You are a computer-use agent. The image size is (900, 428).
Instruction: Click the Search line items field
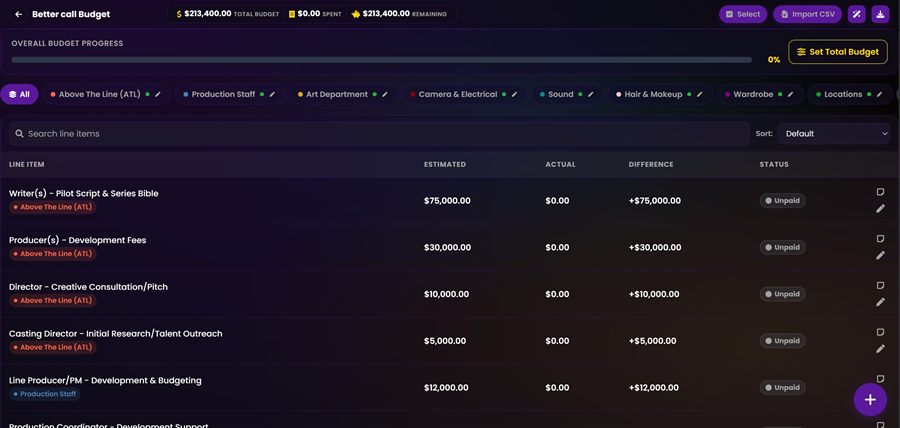tap(379, 134)
